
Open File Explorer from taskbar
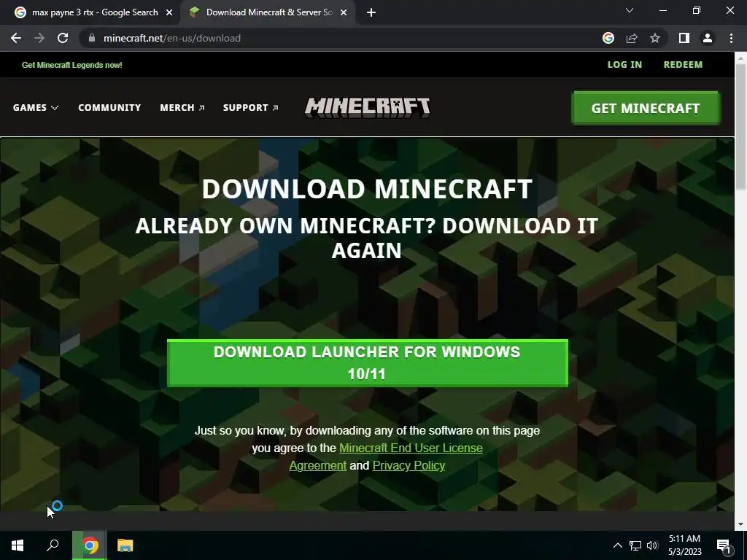125,545
